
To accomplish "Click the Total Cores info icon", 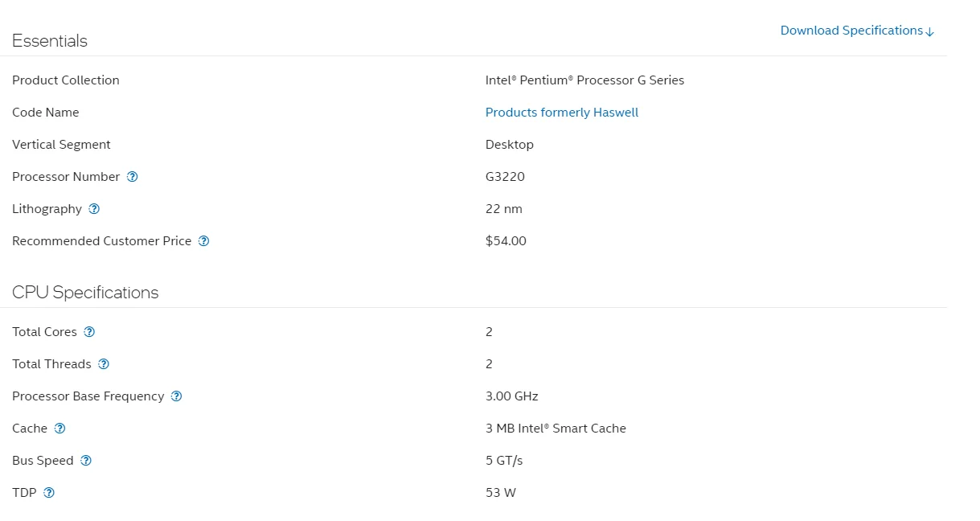I will 89,332.
